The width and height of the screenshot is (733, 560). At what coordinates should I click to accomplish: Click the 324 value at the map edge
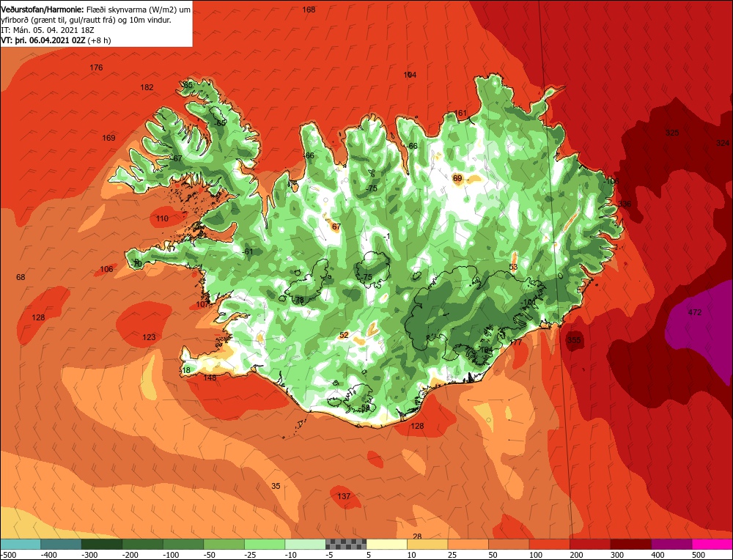coord(722,143)
